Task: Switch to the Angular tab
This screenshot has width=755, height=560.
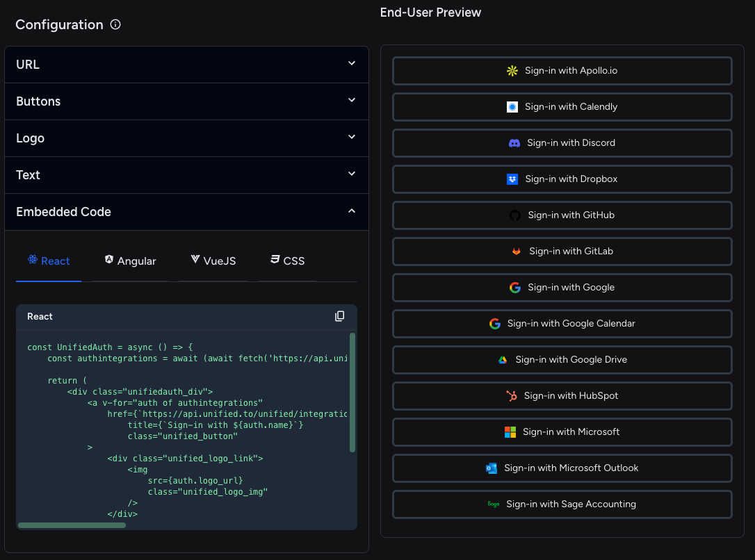Action: click(x=130, y=261)
